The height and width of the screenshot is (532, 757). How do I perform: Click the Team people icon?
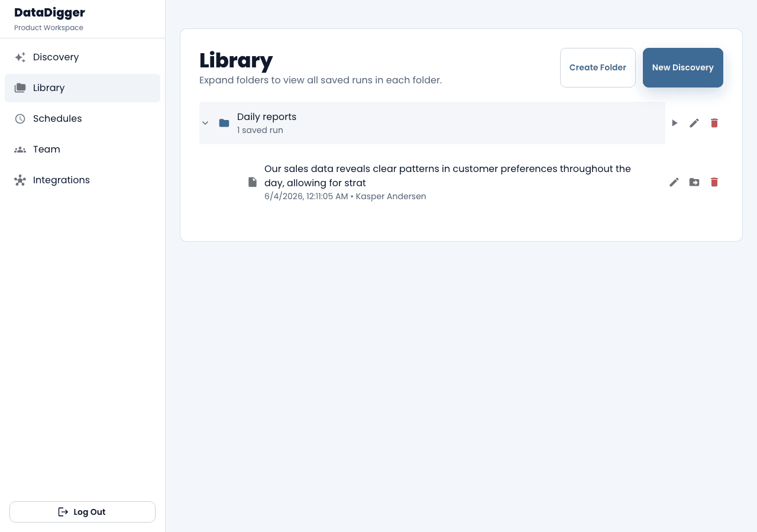[20, 150]
